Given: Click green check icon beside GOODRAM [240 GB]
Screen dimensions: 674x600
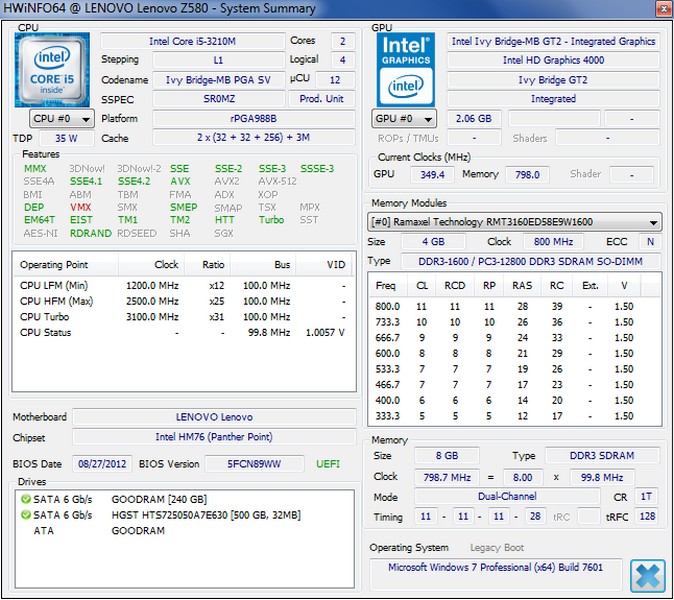Looking at the screenshot, I should tap(26, 499).
